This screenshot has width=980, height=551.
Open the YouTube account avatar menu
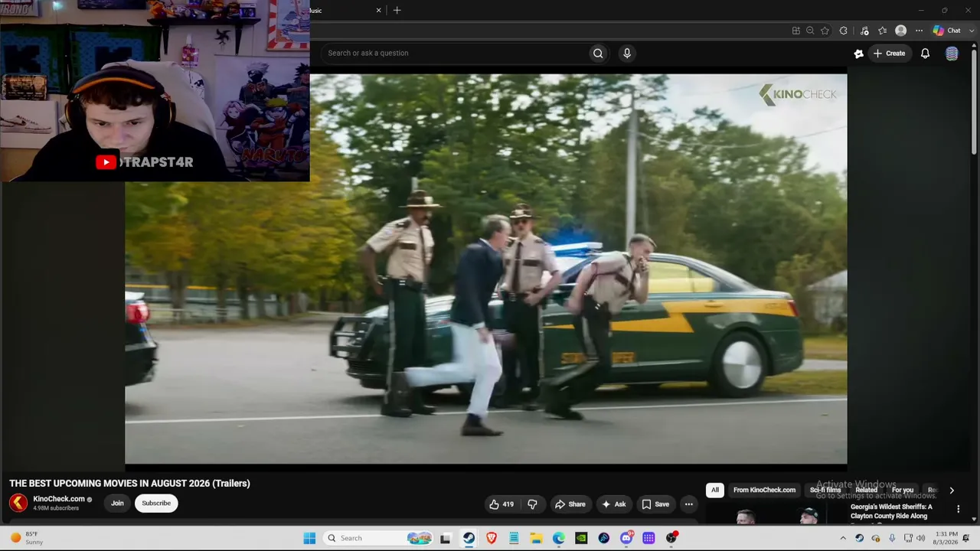pos(952,54)
